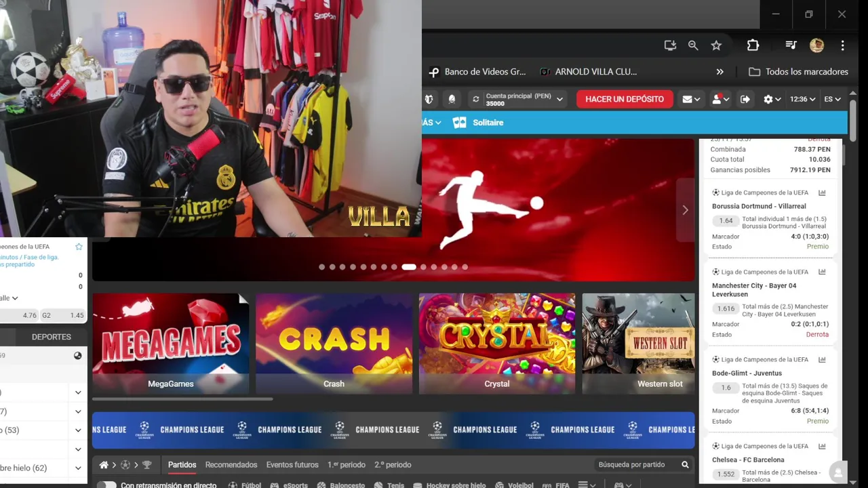The height and width of the screenshot is (488, 868).
Task: Open the gamepad games dropdown
Action: coord(623,485)
